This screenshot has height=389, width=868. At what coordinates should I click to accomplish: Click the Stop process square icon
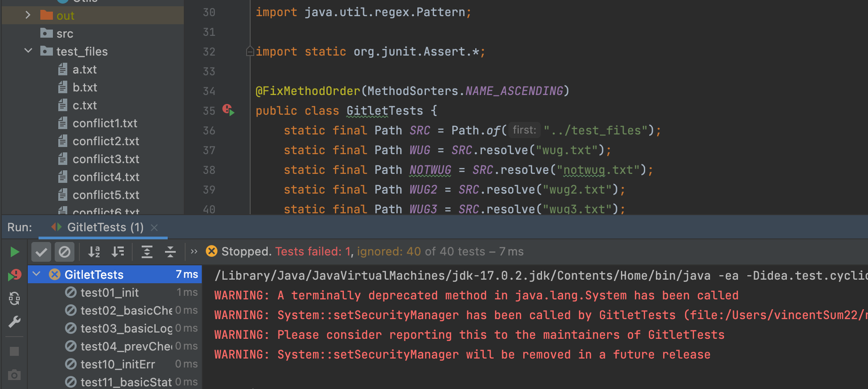point(14,351)
